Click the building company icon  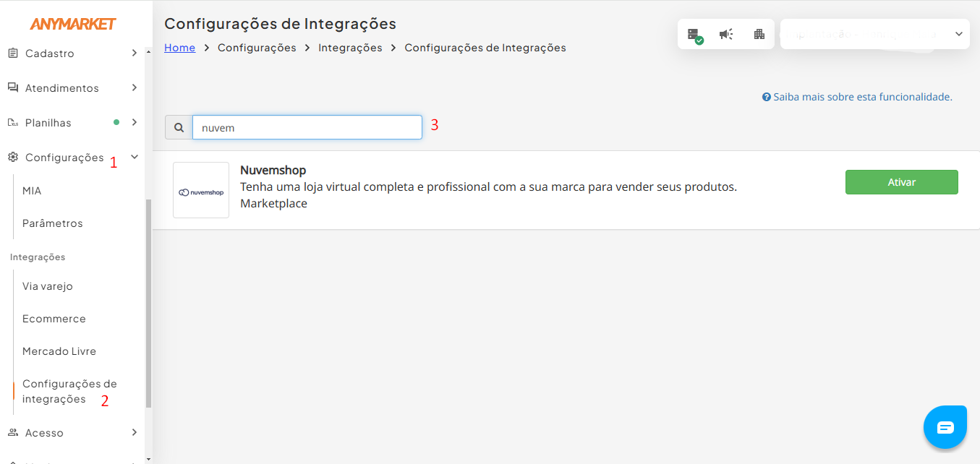tap(759, 34)
